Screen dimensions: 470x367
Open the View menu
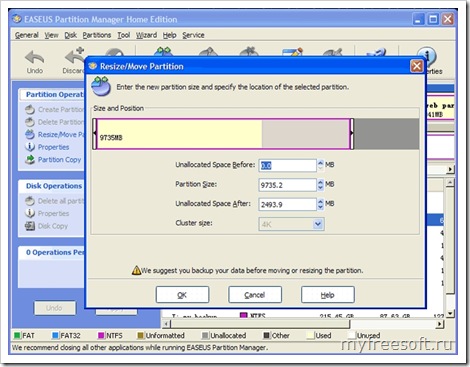click(x=51, y=35)
